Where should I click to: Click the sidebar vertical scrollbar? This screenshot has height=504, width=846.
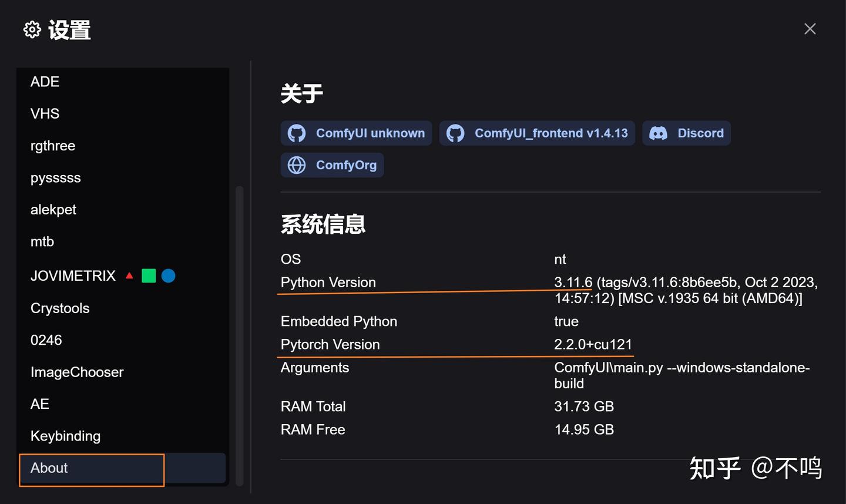tap(239, 335)
